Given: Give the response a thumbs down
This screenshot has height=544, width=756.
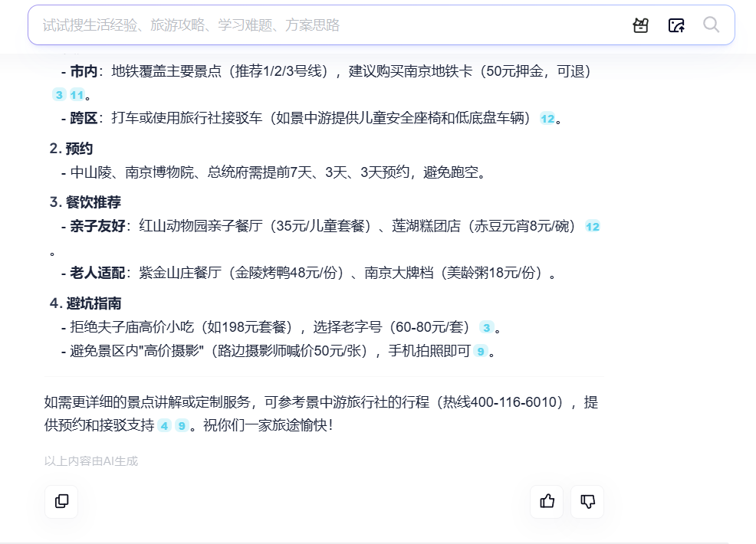Looking at the screenshot, I should click(x=587, y=502).
